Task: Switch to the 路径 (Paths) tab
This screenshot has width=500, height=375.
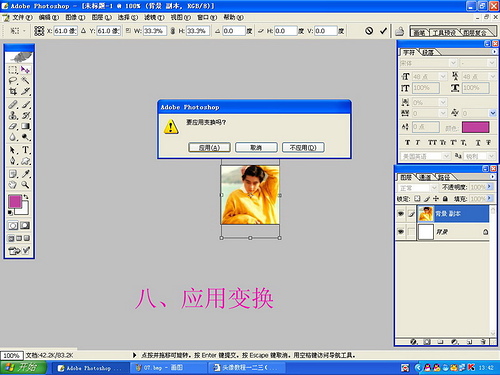Action: [x=444, y=177]
